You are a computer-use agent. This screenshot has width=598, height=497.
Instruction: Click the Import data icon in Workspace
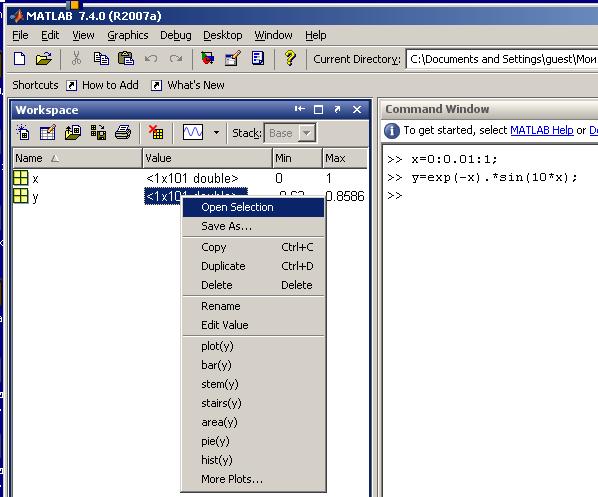click(73, 132)
